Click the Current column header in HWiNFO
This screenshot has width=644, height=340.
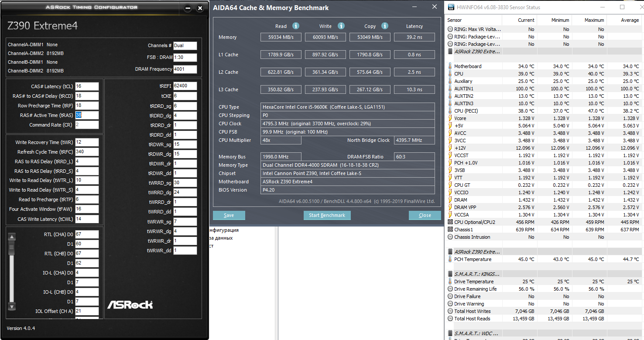(520, 20)
